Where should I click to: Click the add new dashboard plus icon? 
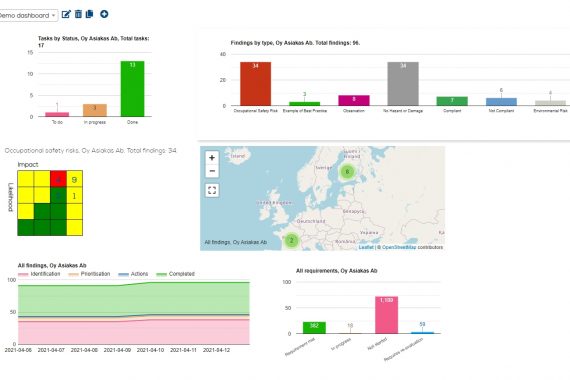[104, 14]
